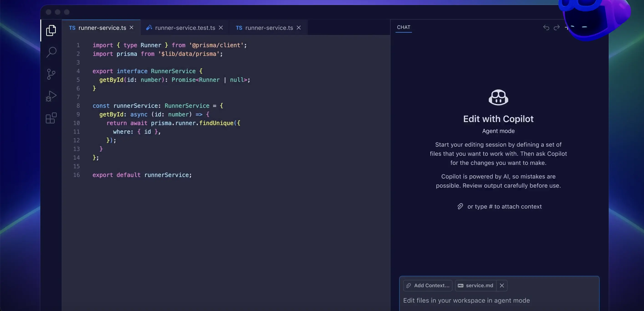644x311 pixels.
Task: Click the service.md context chip
Action: click(476, 285)
